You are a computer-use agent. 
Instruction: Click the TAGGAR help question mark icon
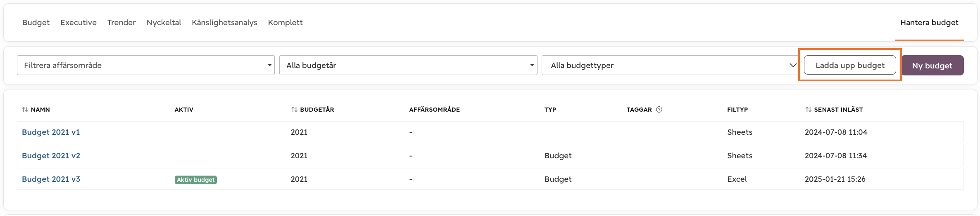659,110
